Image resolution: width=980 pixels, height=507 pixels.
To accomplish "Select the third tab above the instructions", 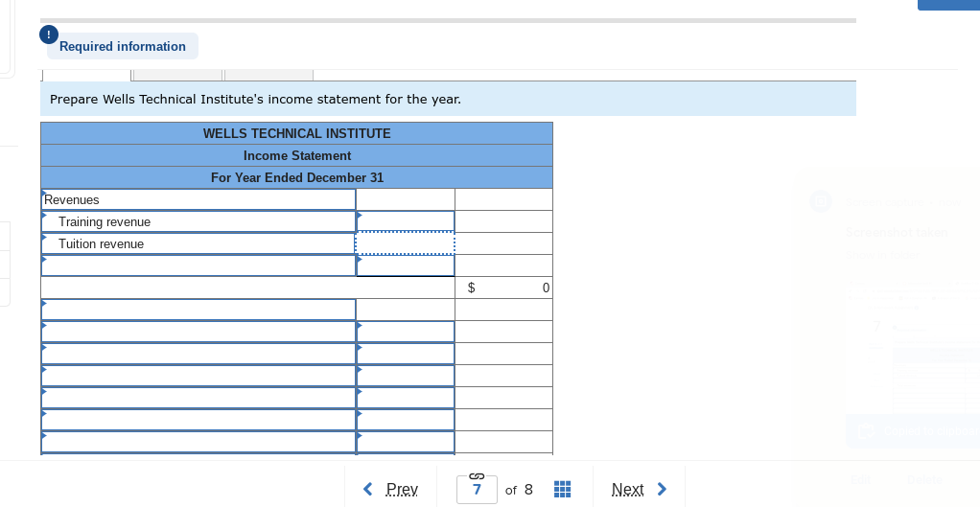I will (268, 75).
